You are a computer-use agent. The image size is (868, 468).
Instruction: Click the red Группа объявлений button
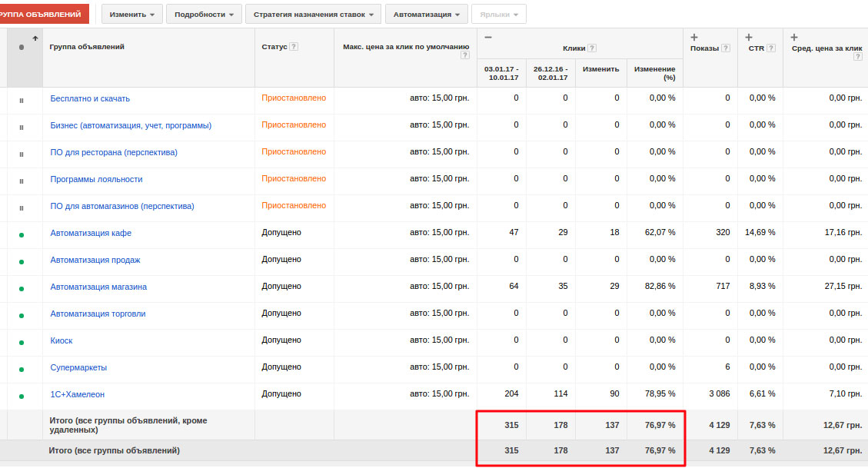click(43, 15)
